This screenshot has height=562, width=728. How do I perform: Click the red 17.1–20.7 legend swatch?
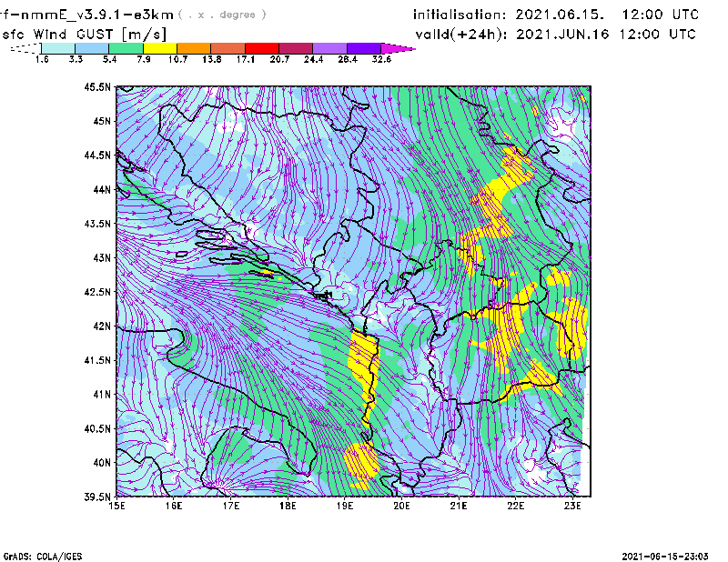(x=262, y=48)
